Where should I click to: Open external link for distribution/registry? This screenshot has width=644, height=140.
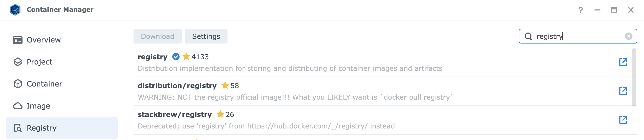pyautogui.click(x=623, y=91)
